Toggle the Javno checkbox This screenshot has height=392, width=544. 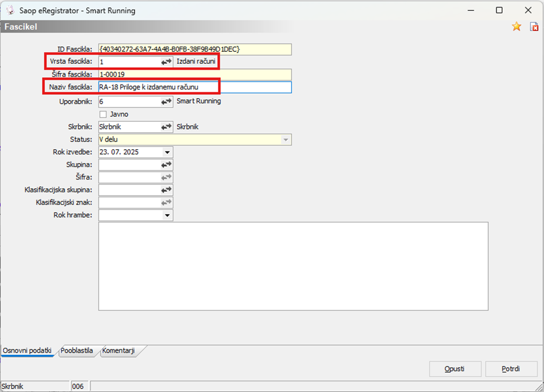tap(103, 114)
